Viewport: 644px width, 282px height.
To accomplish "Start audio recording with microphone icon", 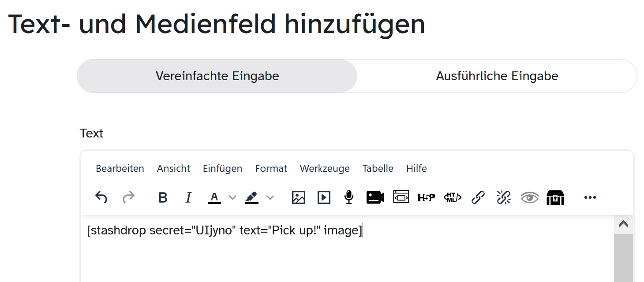I will [x=349, y=197].
